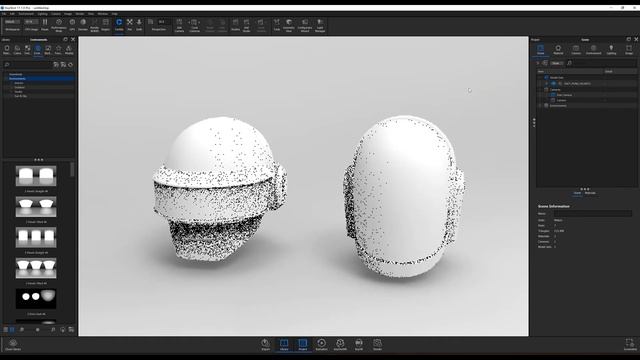Click the field of view value box
This screenshot has width=640, height=360.
pos(163,22)
